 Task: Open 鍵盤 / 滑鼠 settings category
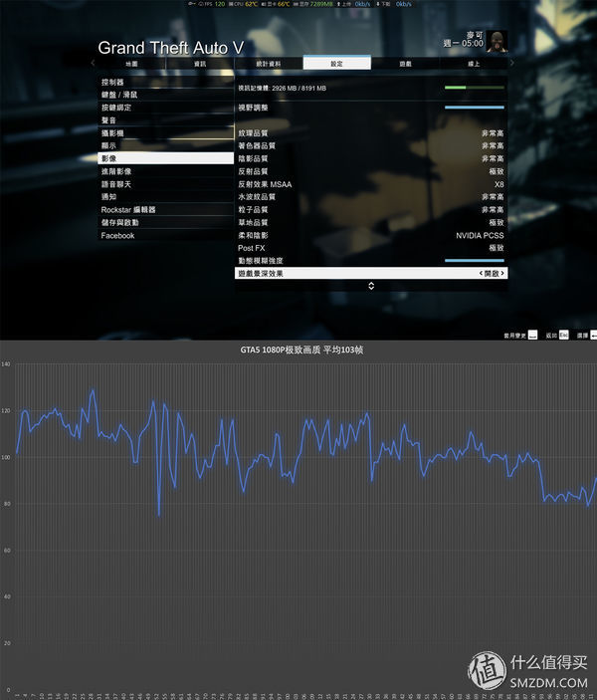[x=165, y=95]
